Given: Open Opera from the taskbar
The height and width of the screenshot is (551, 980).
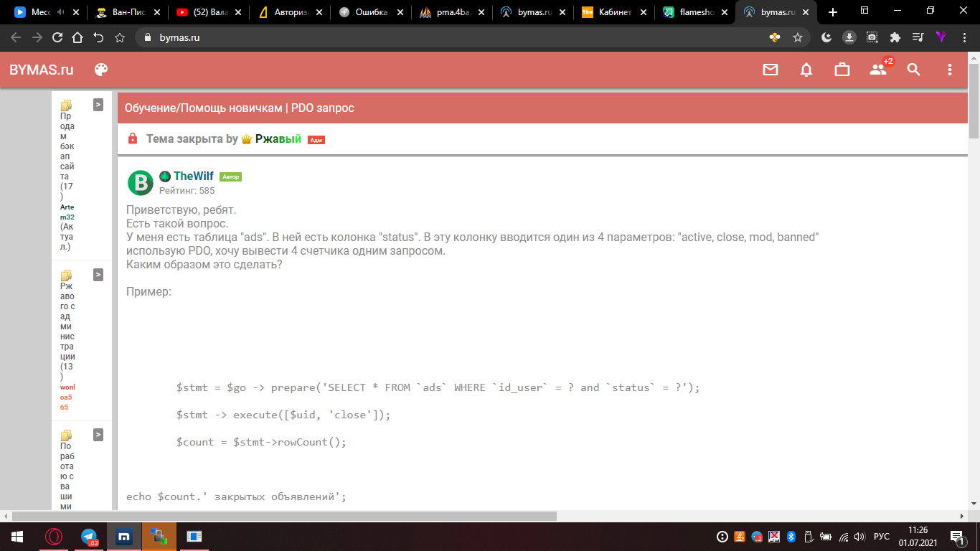Looking at the screenshot, I should [x=52, y=536].
